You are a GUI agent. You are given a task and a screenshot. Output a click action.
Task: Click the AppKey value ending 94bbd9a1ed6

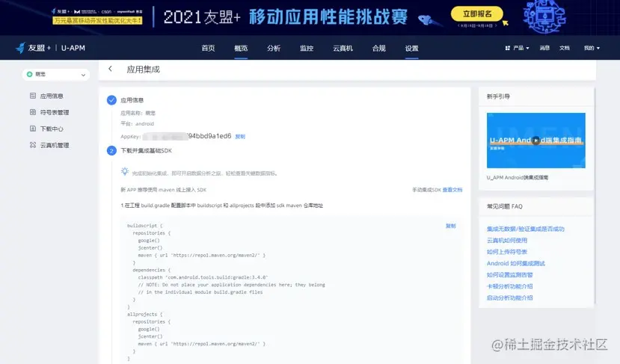pyautogui.click(x=187, y=136)
